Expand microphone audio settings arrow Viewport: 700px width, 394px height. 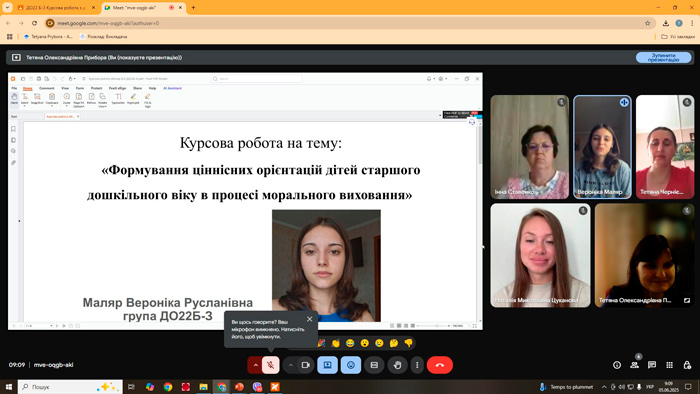tap(255, 365)
